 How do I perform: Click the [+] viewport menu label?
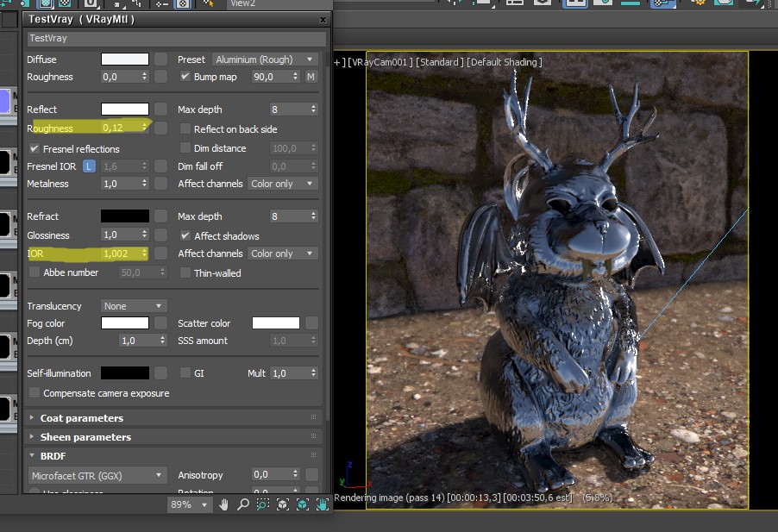pos(338,62)
